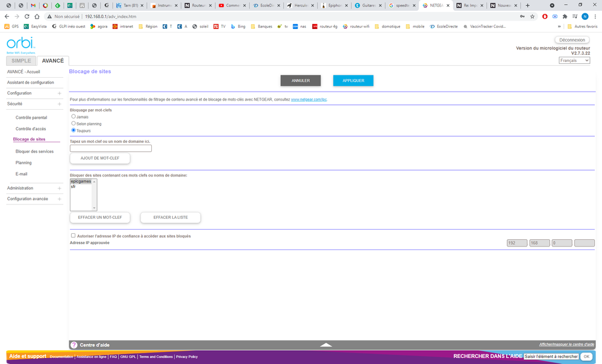Open the extensions puzzle icon

pyautogui.click(x=565, y=16)
